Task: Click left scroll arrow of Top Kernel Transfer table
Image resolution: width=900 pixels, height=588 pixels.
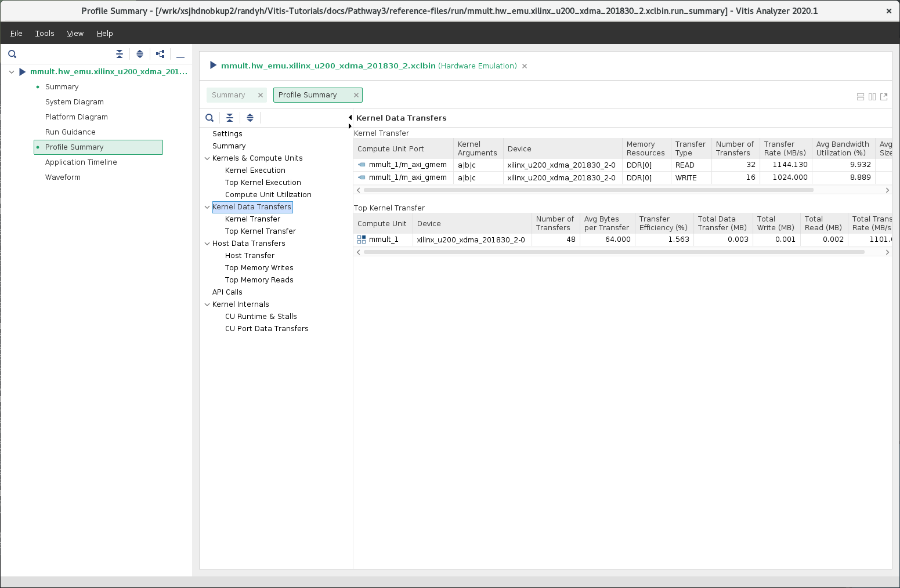Action: pos(358,252)
